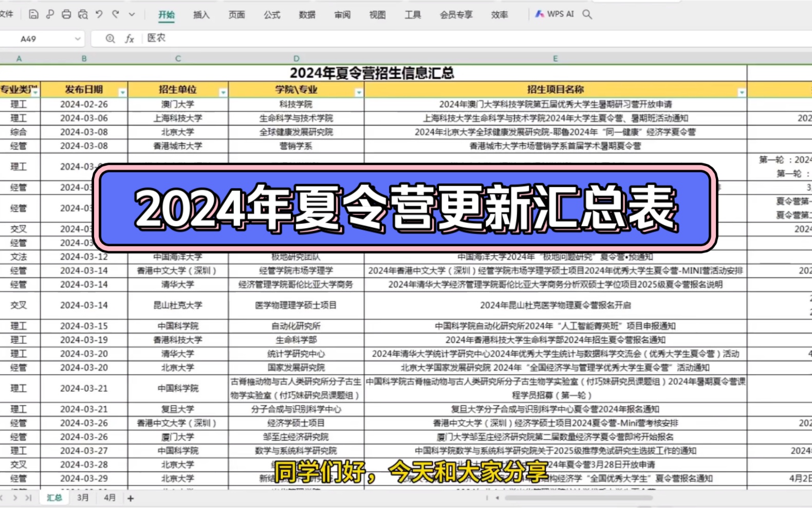812x508 pixels.
Task: Select cell 昆山杜克大学
Action: tap(178, 305)
